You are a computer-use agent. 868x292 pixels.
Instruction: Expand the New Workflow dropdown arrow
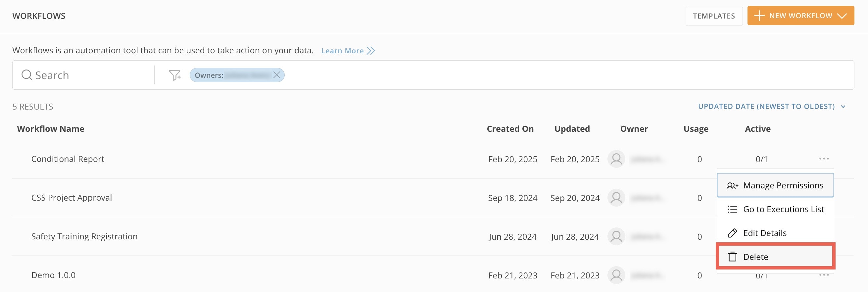(842, 16)
